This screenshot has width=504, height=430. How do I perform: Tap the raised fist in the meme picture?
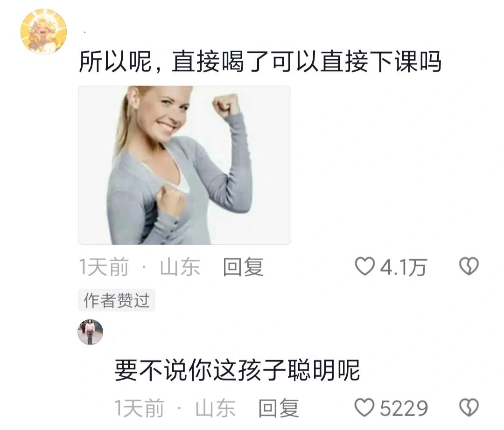(226, 106)
